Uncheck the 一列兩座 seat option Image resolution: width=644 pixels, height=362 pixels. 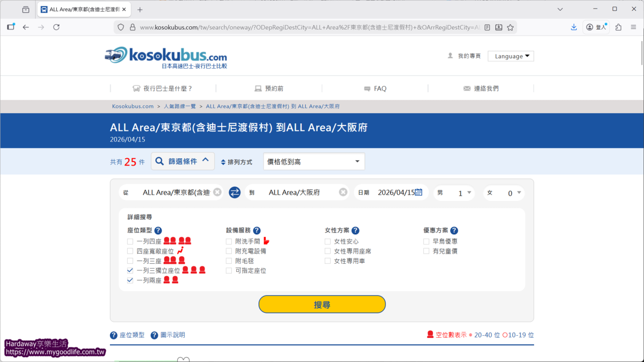[130, 280]
